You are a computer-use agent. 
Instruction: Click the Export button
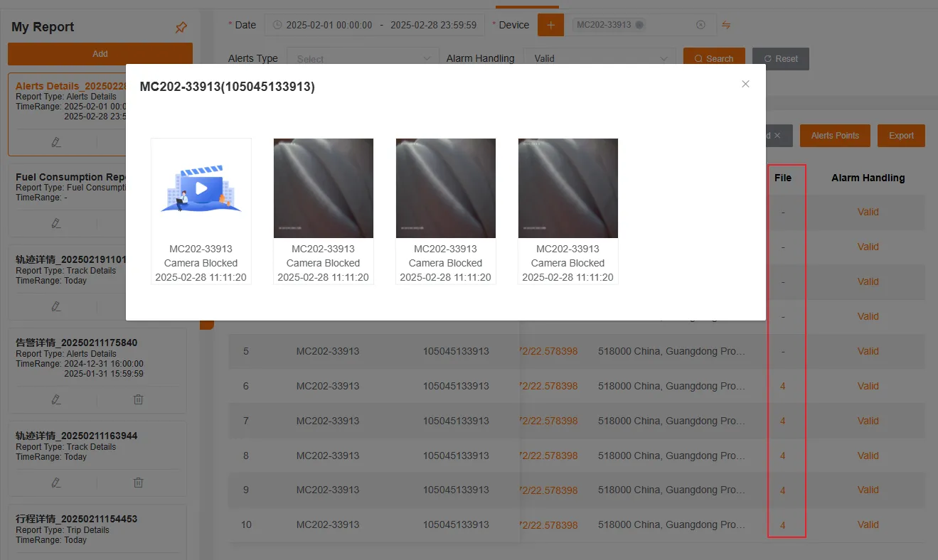click(x=900, y=135)
